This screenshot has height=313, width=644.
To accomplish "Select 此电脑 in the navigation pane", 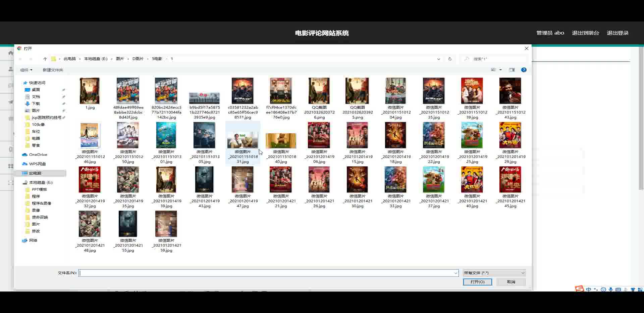I will tap(35, 173).
